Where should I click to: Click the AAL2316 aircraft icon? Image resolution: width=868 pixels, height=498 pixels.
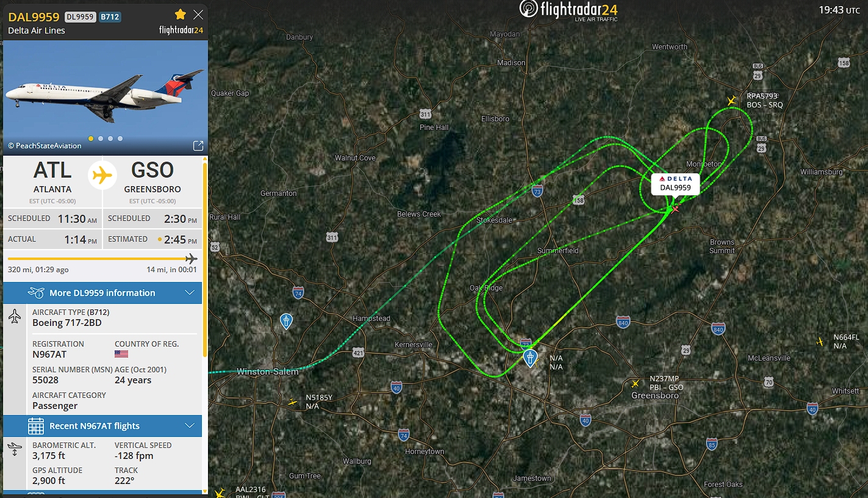click(220, 492)
